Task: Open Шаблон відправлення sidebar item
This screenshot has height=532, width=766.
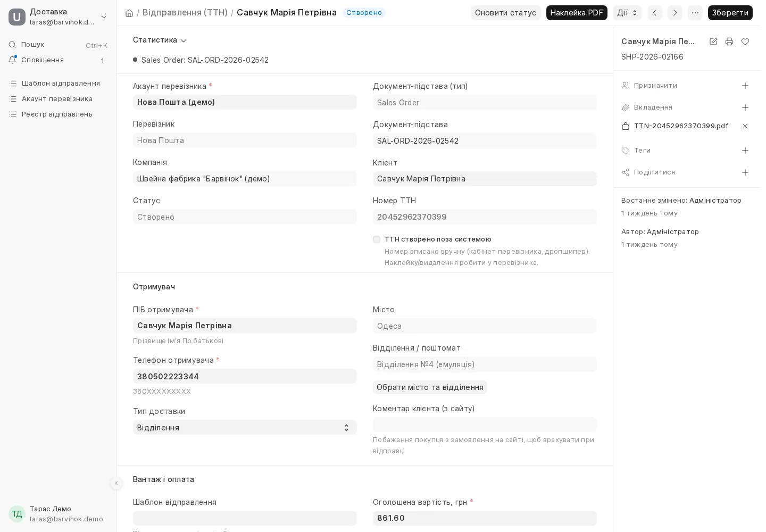Action: [61, 84]
